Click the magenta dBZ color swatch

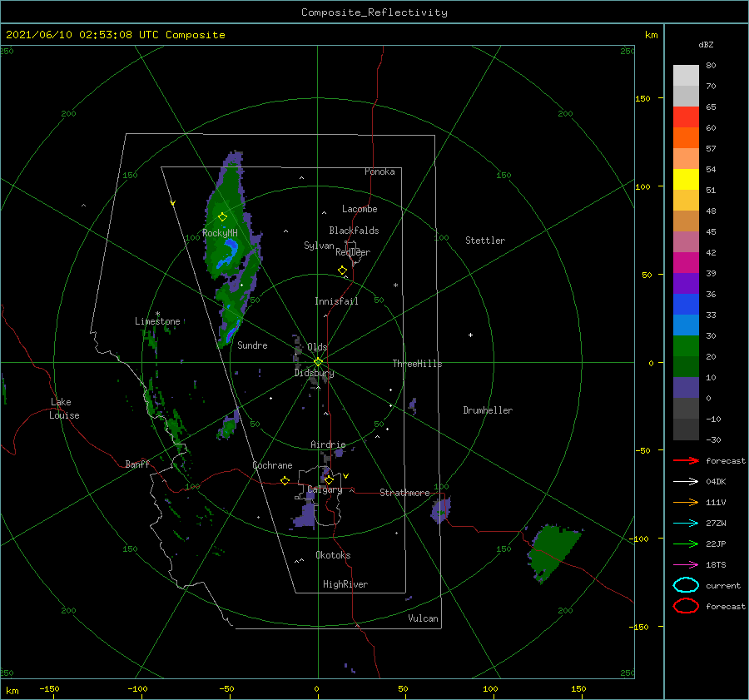click(686, 262)
